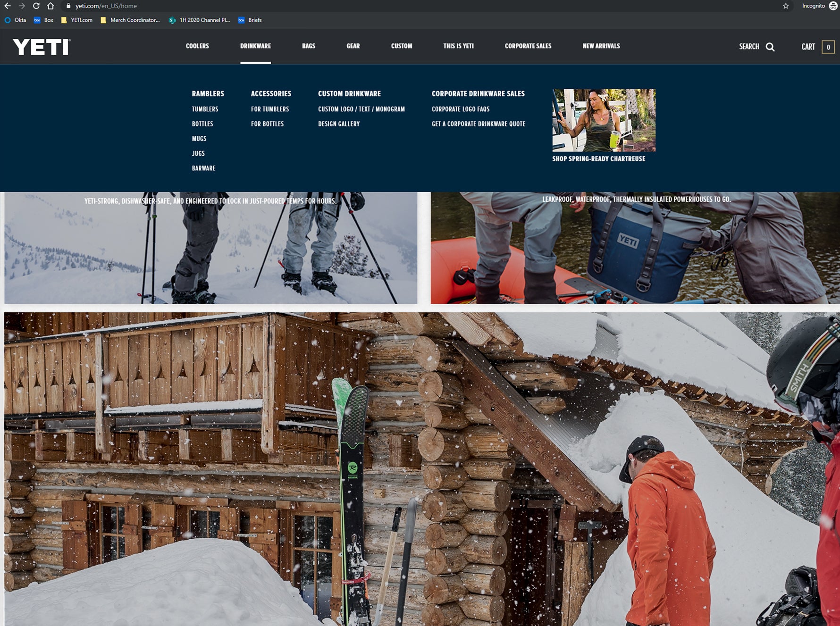Get a Corporate Drinkware Quote
The image size is (840, 626).
(479, 124)
